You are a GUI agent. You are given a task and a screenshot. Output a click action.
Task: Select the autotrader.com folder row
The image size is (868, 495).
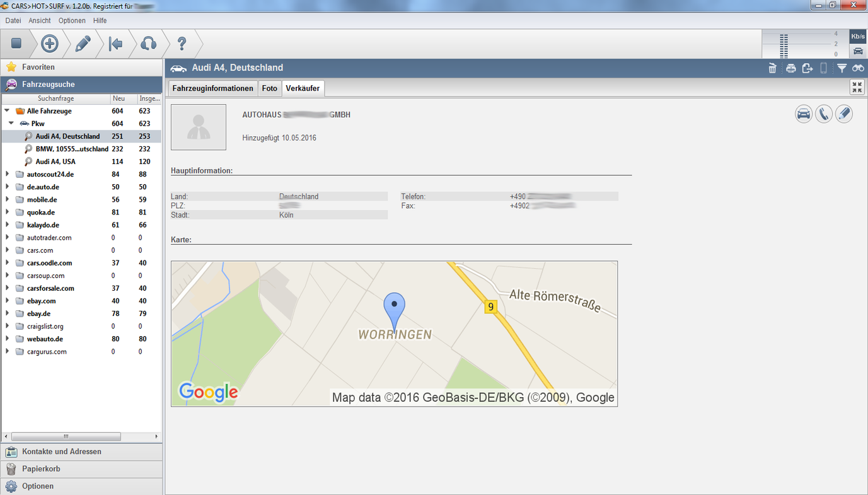coord(81,238)
